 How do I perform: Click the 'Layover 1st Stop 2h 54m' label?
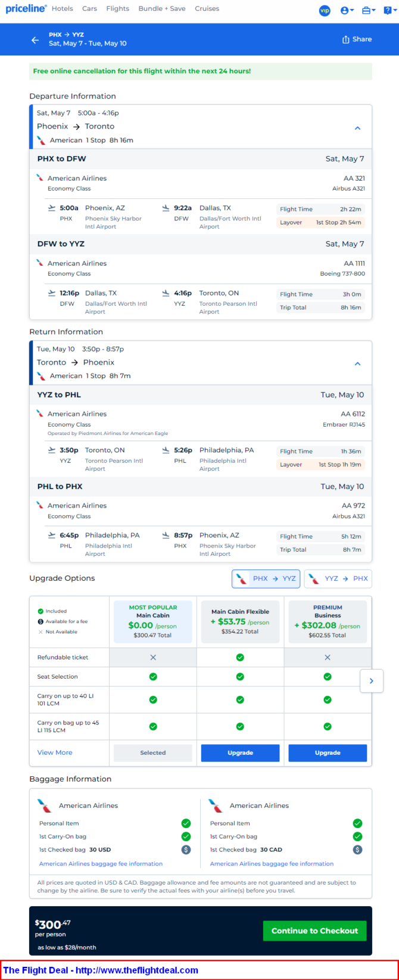coord(320,222)
